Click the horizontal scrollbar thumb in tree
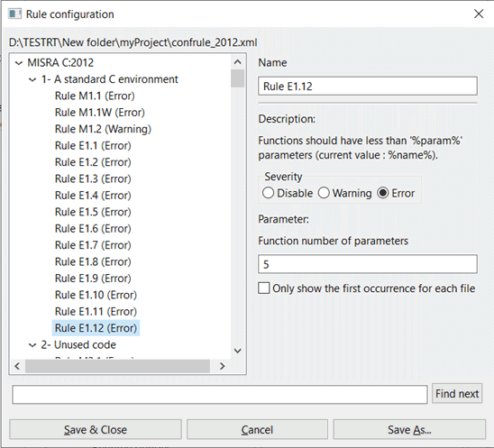This screenshot has width=494, height=448. point(117,366)
